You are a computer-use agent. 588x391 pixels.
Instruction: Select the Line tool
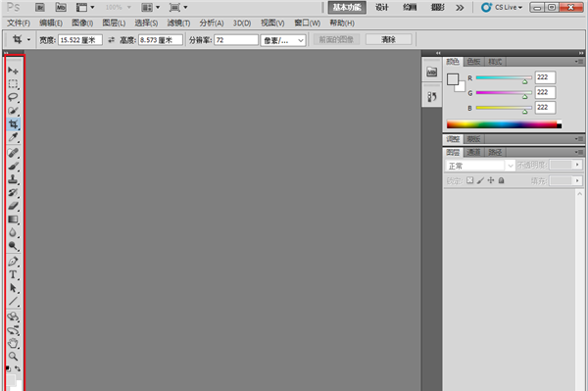pos(13,301)
